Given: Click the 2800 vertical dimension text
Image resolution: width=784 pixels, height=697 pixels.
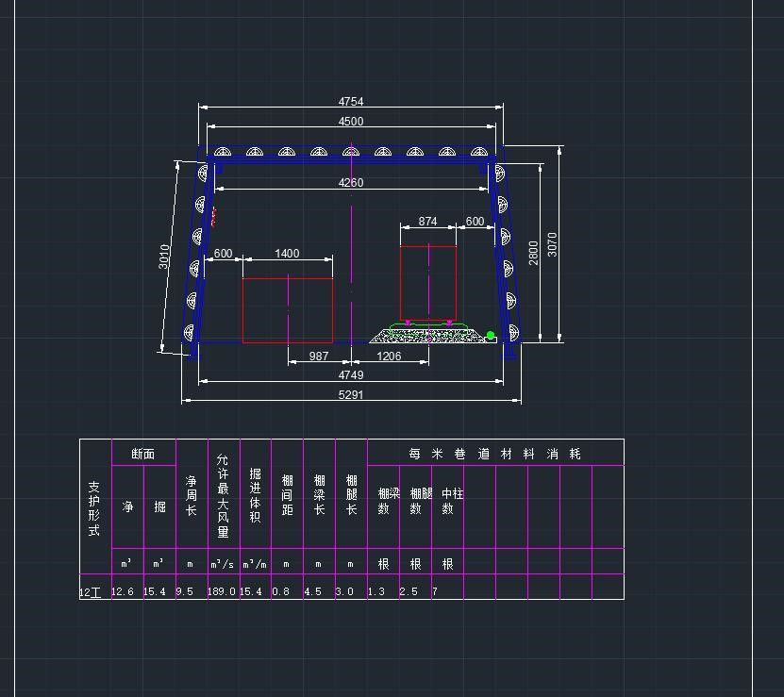Looking at the screenshot, I should (534, 252).
